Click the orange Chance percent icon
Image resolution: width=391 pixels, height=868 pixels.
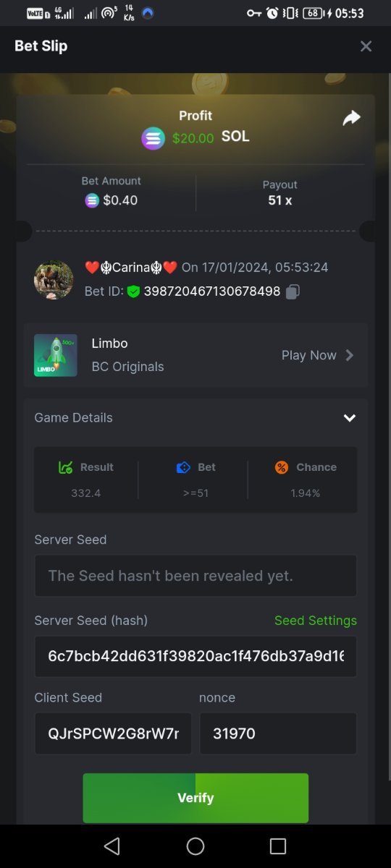click(x=282, y=467)
